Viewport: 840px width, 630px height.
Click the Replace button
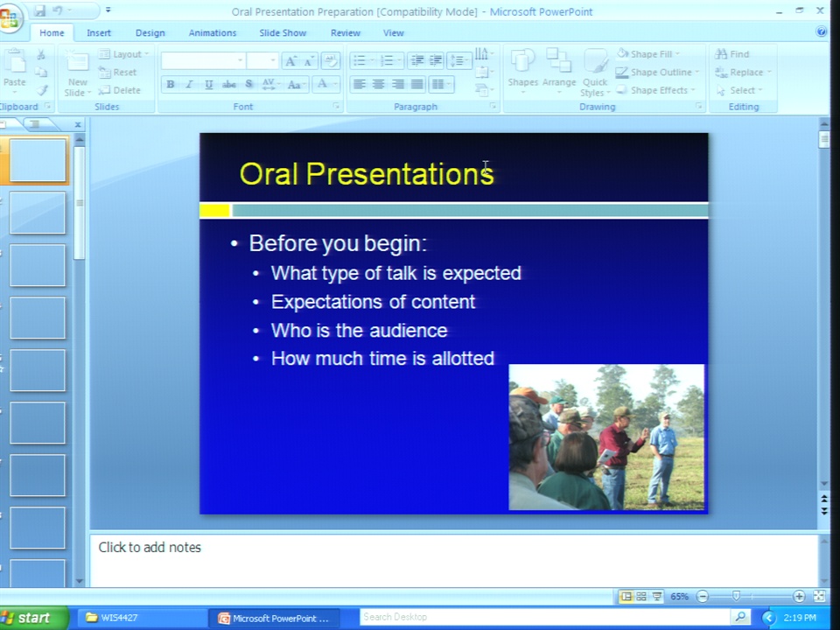pos(743,72)
